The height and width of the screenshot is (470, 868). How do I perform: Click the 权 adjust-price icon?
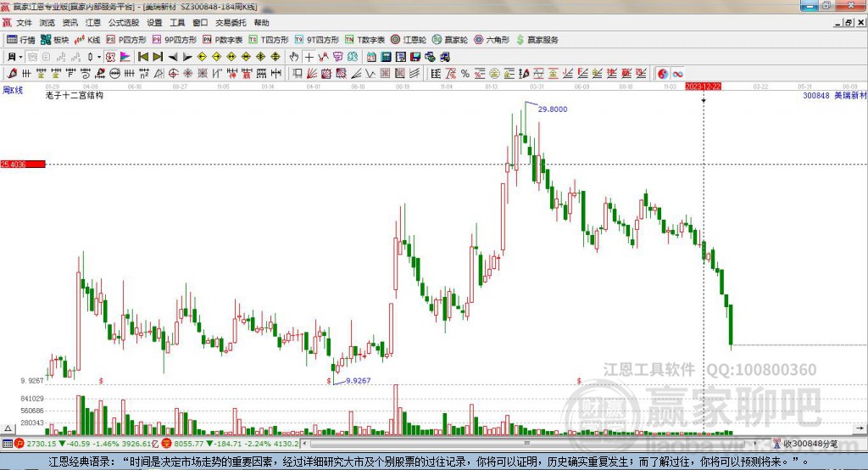coord(110,57)
